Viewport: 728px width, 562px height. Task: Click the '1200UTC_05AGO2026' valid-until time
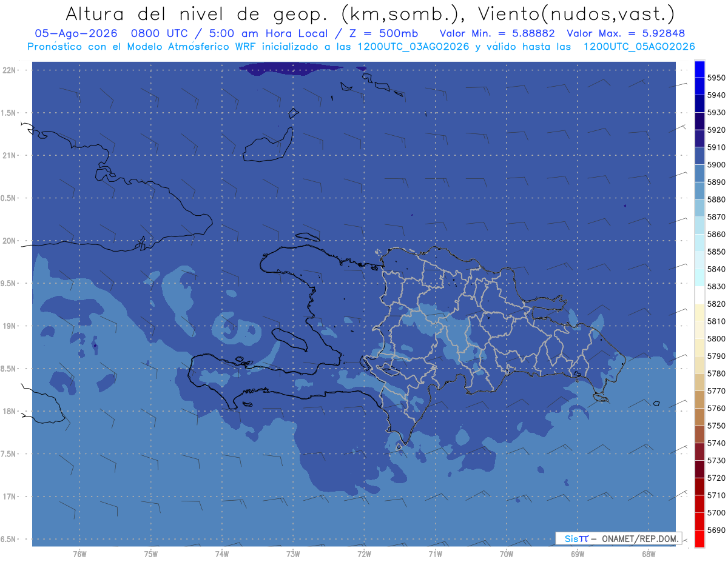pyautogui.click(x=639, y=47)
